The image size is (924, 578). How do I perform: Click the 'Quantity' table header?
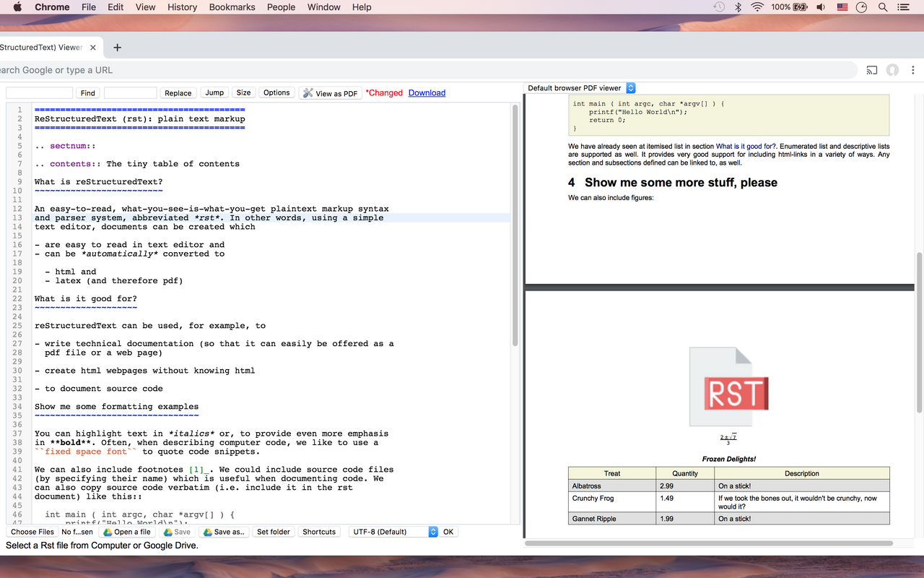[x=684, y=473]
